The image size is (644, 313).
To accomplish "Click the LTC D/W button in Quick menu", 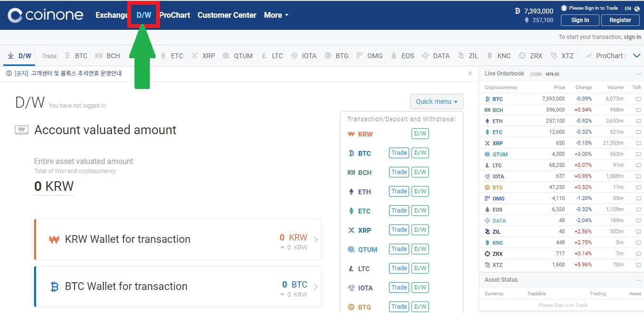I will (x=420, y=269).
